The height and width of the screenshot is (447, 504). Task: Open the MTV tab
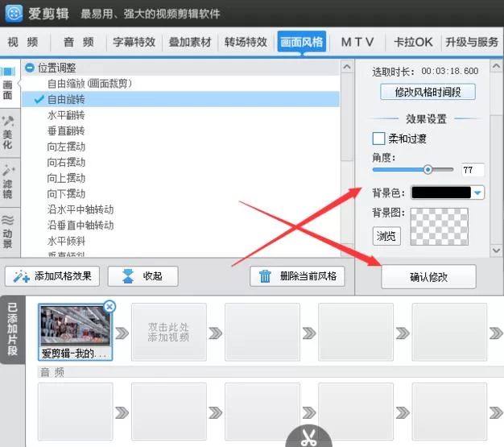(357, 42)
